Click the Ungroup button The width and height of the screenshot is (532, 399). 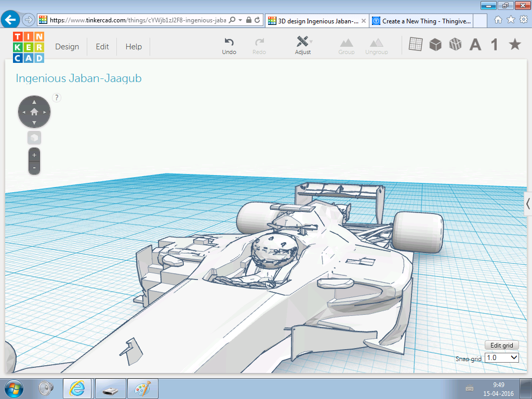(377, 46)
